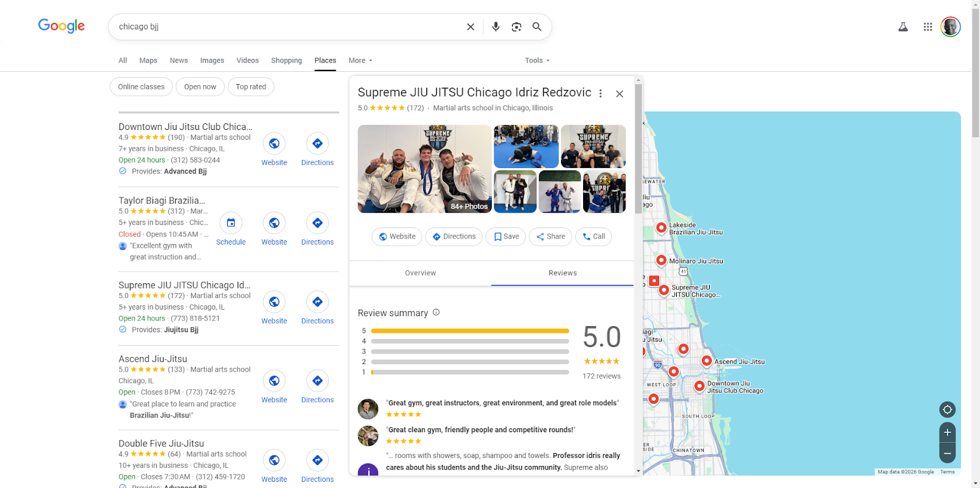Switch to the News tab

pyautogui.click(x=179, y=61)
